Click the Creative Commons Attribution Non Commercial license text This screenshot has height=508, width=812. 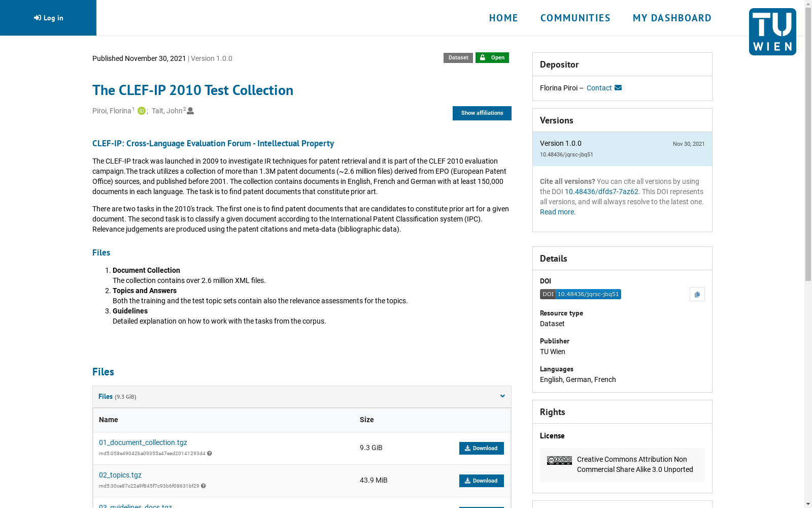coord(635,464)
